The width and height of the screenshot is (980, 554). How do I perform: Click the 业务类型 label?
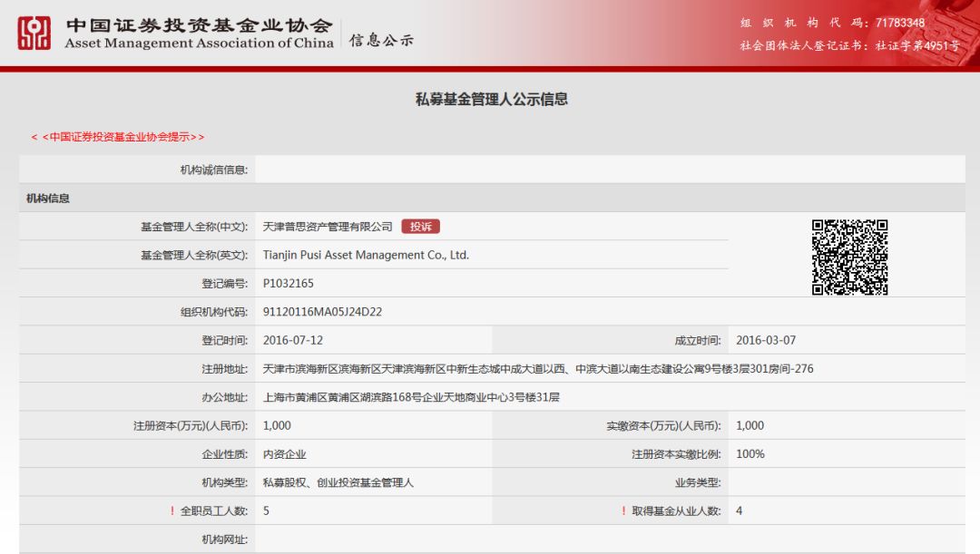698,482
